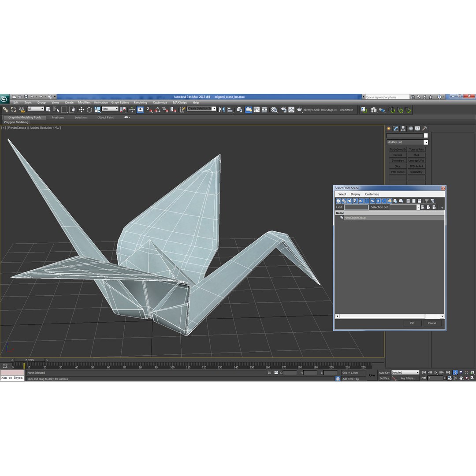Switch to the Freeform ribbon tab
Viewport: 476px width, 476px height.
tap(58, 117)
